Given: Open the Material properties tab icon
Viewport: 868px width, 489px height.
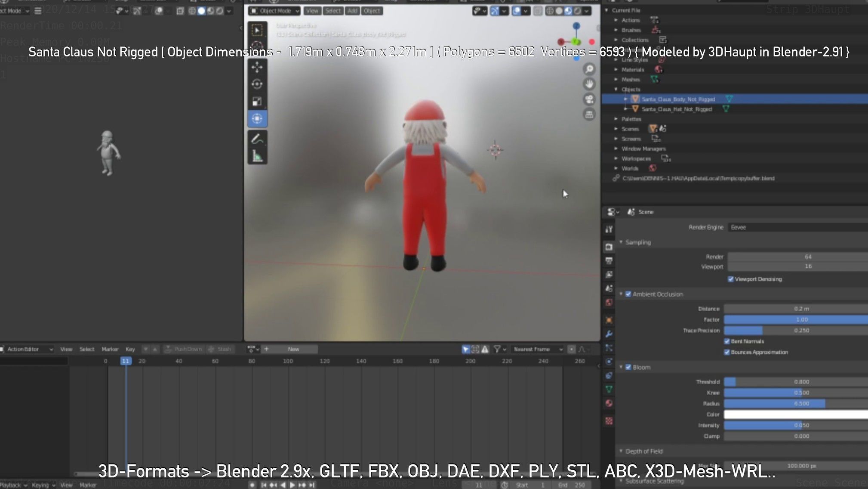Looking at the screenshot, I should click(609, 403).
